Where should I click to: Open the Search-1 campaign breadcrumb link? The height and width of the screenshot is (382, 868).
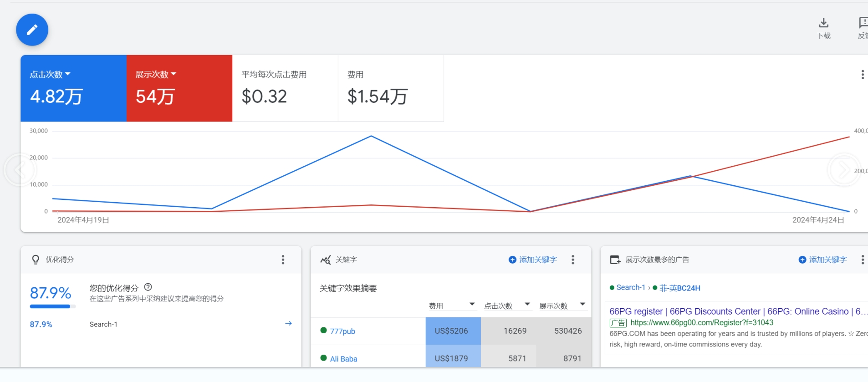[631, 287]
